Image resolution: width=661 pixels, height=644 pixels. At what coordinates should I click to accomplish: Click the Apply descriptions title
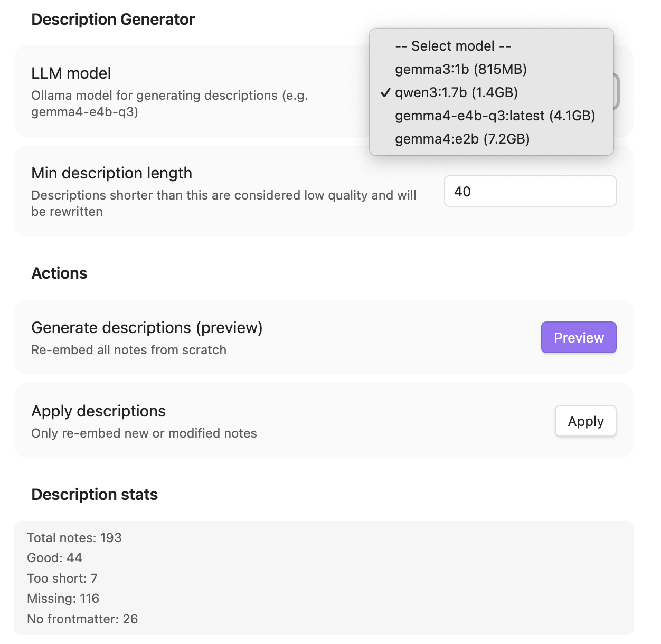(98, 411)
